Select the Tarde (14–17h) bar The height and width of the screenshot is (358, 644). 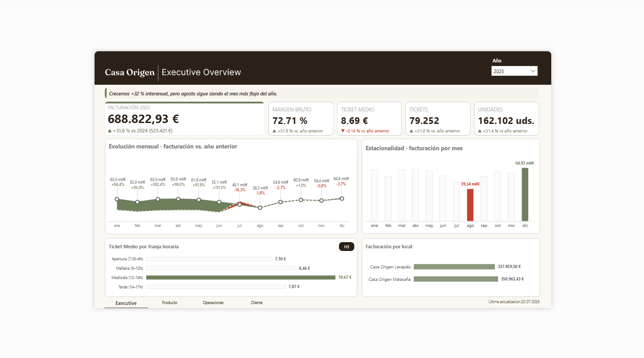[x=216, y=287]
